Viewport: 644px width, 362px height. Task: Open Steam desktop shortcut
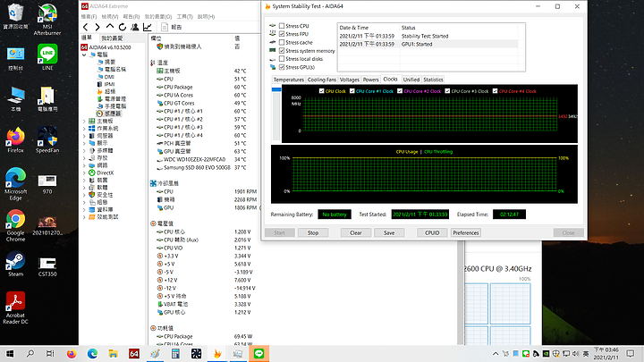point(15,264)
